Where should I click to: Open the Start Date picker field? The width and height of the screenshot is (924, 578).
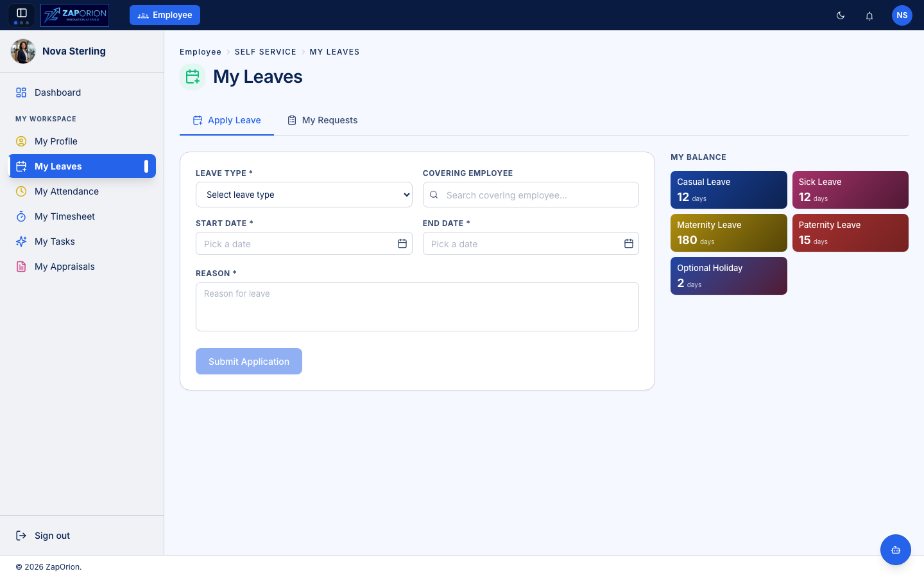click(304, 243)
